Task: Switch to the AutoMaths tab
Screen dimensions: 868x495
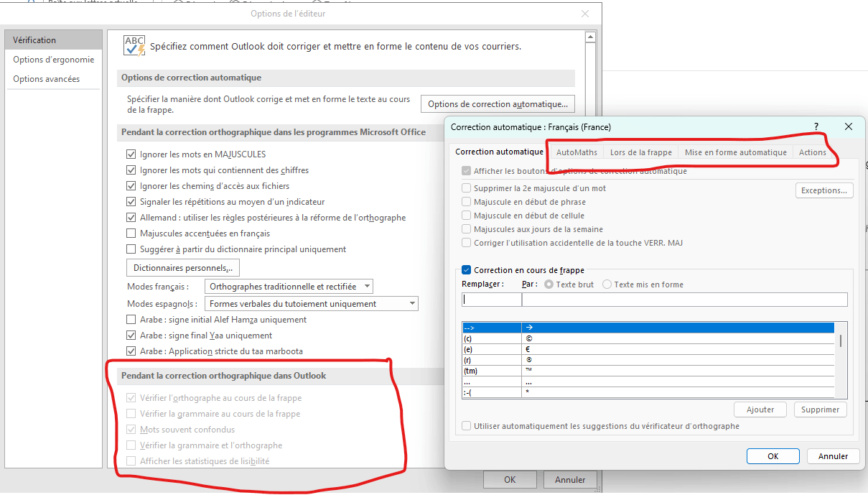Action: point(577,152)
